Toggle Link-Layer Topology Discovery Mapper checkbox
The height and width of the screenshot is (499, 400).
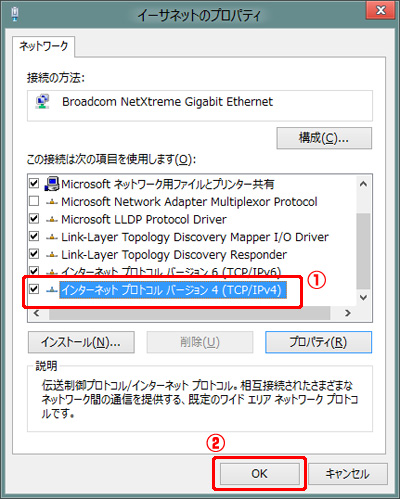pyautogui.click(x=34, y=236)
